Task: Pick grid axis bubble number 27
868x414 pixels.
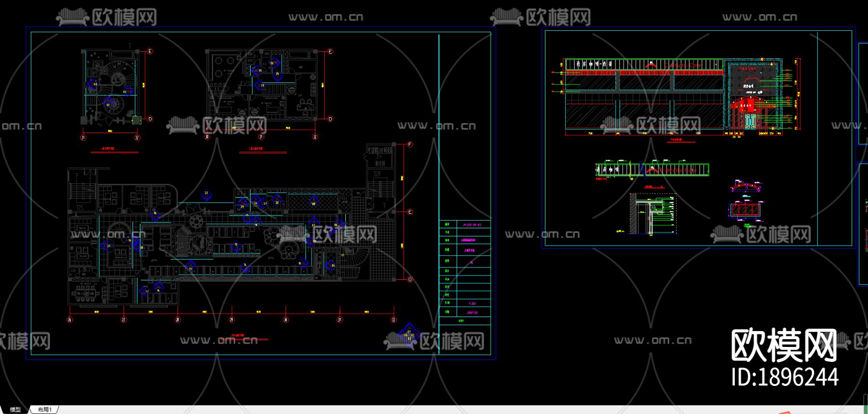Action: click(x=124, y=320)
